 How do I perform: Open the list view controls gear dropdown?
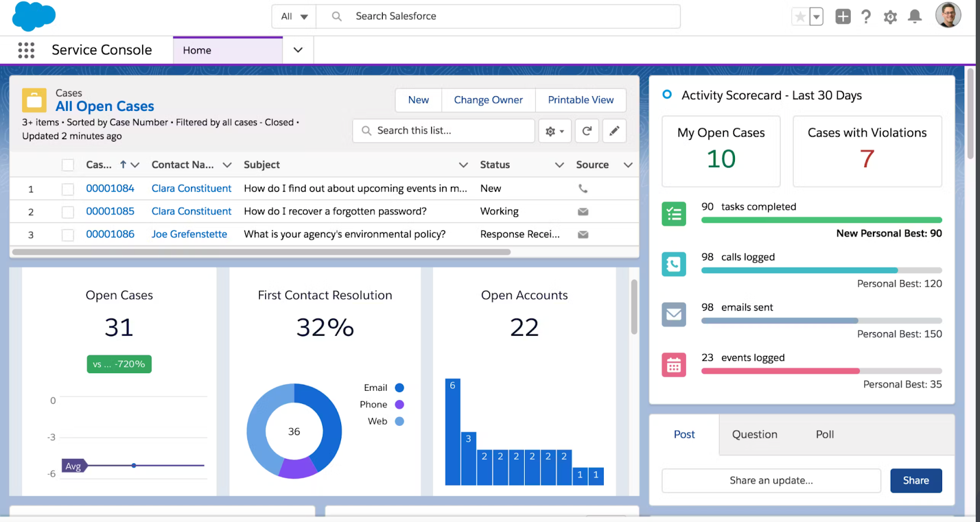pos(554,131)
